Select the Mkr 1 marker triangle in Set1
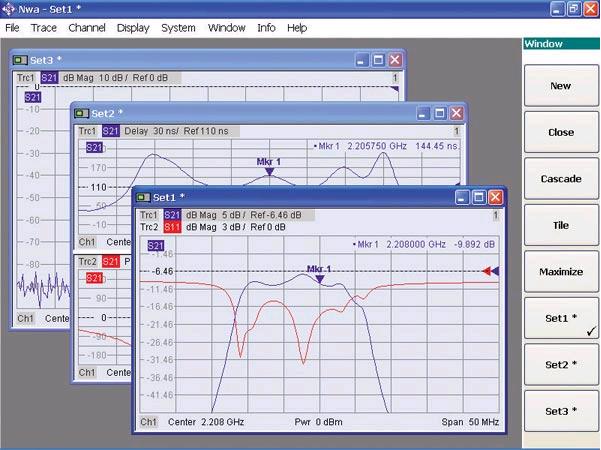The width and height of the screenshot is (601, 450). [319, 279]
